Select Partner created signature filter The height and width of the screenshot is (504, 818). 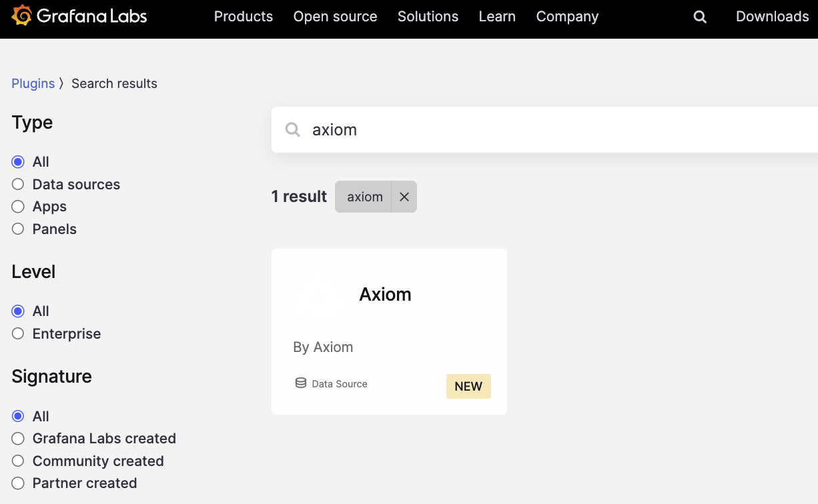[18, 483]
